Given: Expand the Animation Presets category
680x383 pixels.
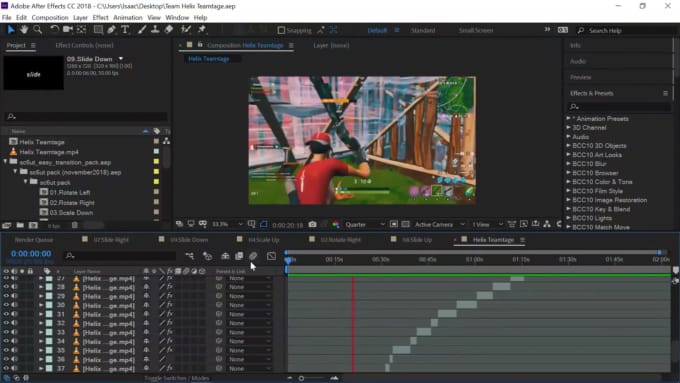Looking at the screenshot, I should point(568,118).
